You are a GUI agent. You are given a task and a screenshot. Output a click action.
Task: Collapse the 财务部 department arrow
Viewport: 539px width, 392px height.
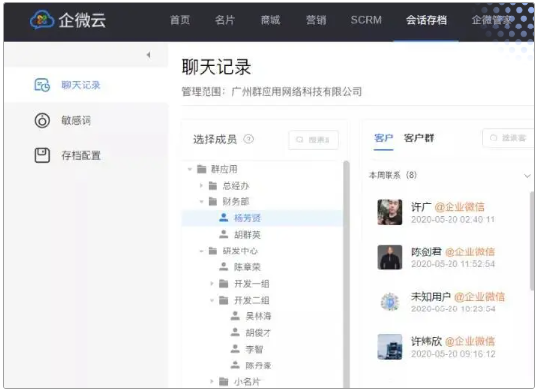(x=201, y=201)
